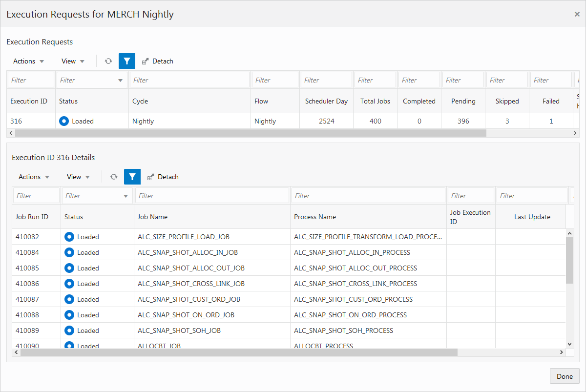Refresh the Execution ID 316 Details table
The width and height of the screenshot is (586, 392).
[114, 177]
